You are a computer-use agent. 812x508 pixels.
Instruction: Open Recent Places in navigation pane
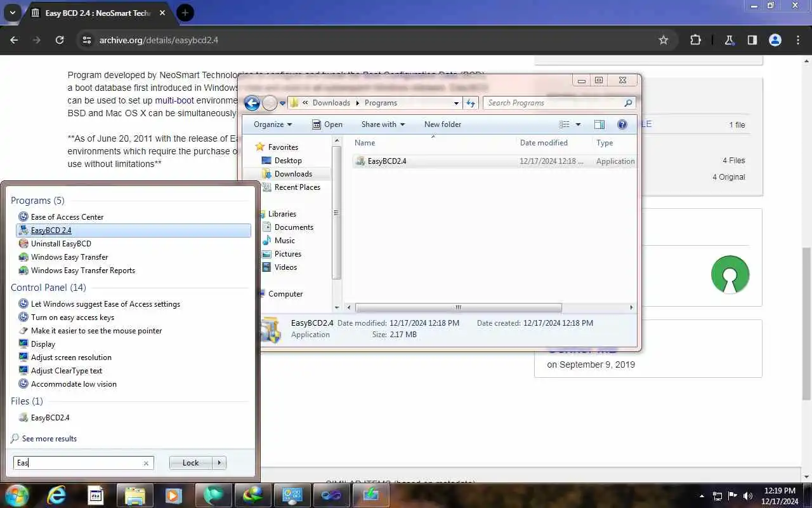(x=297, y=187)
